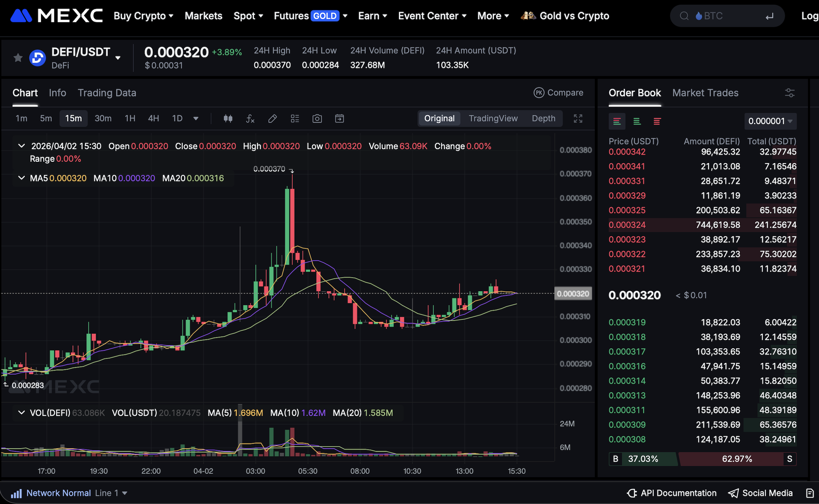Show sell orders only view
Viewport: 819px width, 504px height.
pos(657,121)
